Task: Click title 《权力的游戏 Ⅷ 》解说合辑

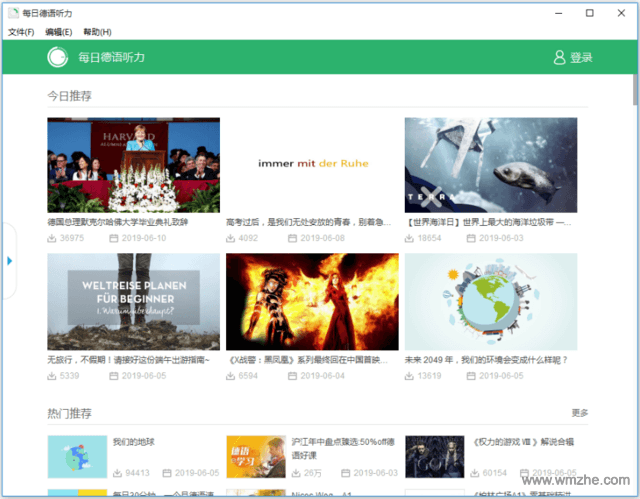Action: (523, 442)
